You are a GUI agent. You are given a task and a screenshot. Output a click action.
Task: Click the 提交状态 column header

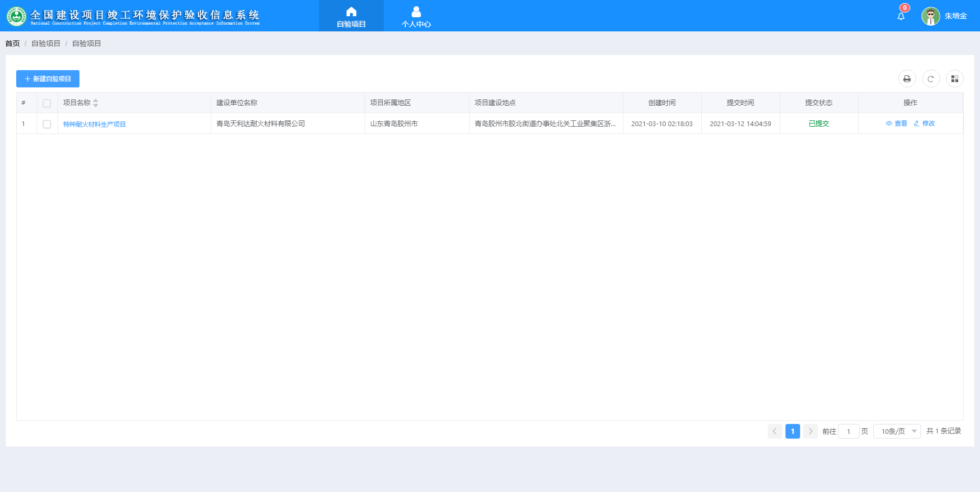click(x=819, y=103)
